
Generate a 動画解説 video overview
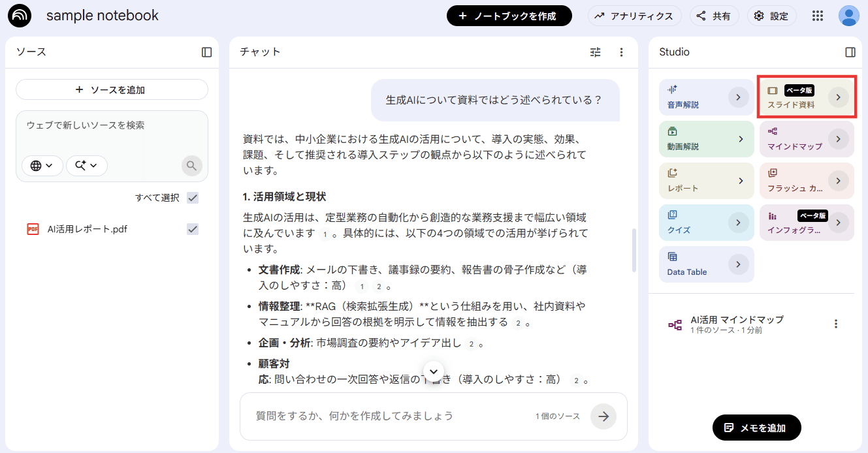pyautogui.click(x=707, y=139)
